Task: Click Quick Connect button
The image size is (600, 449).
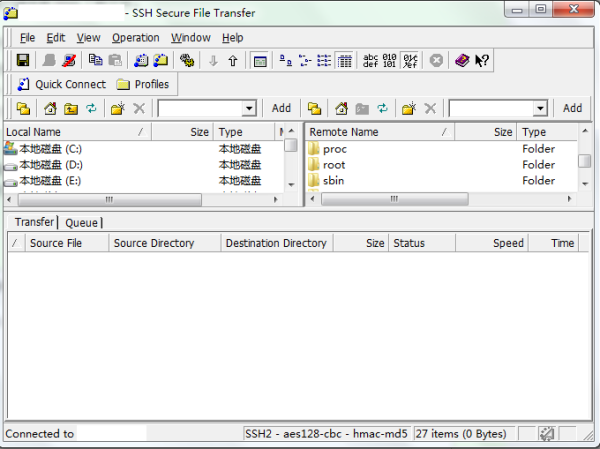Action: coord(62,84)
